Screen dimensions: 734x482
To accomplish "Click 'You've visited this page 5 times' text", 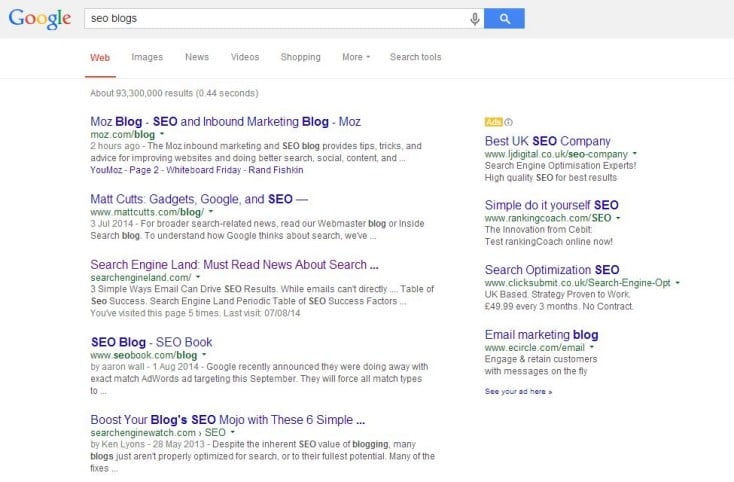I will [x=195, y=313].
